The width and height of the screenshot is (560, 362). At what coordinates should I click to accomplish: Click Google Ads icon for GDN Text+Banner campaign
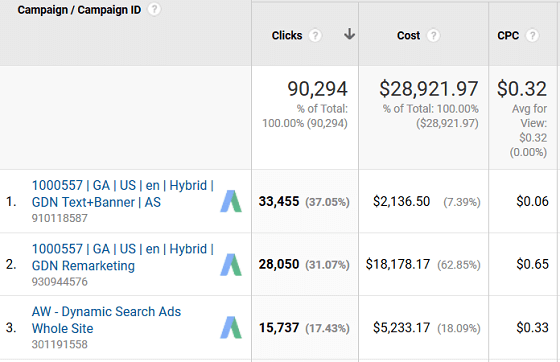(x=231, y=201)
